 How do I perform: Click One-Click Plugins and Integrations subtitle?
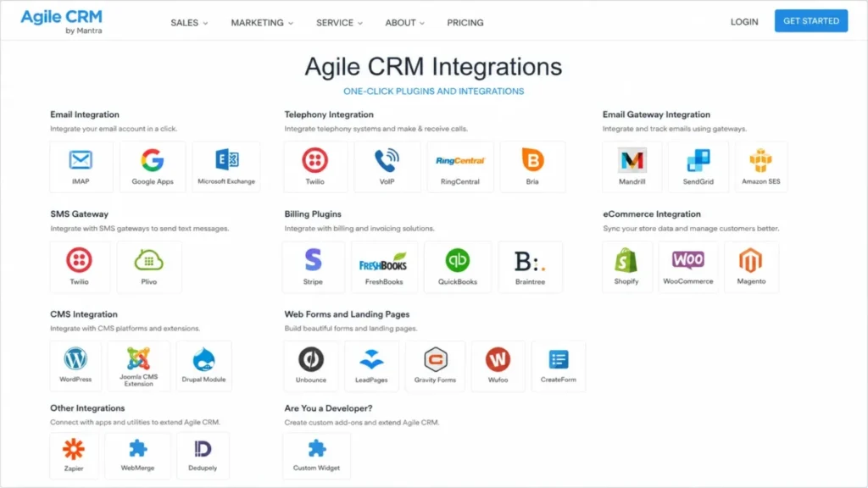(433, 91)
